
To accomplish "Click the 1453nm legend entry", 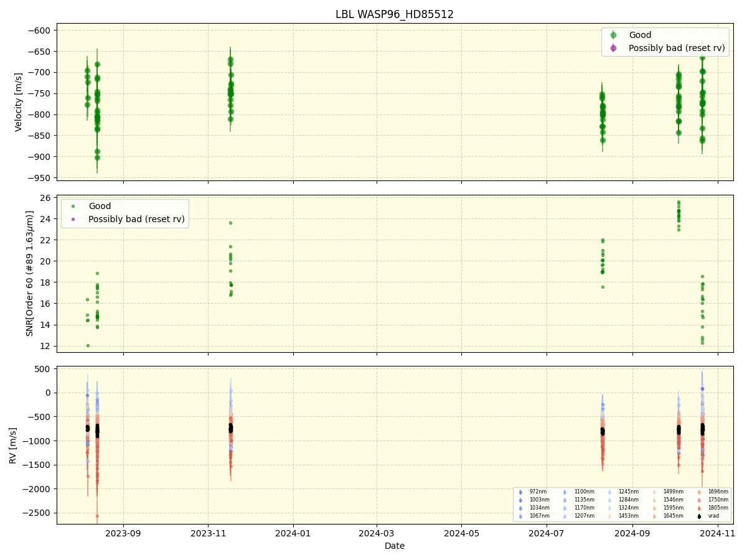I will 628,516.
